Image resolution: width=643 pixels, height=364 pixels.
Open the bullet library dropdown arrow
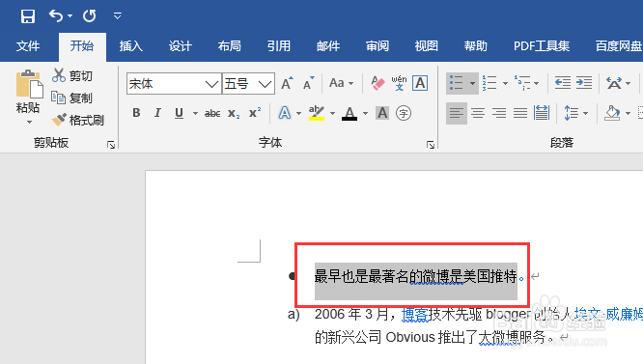click(472, 83)
